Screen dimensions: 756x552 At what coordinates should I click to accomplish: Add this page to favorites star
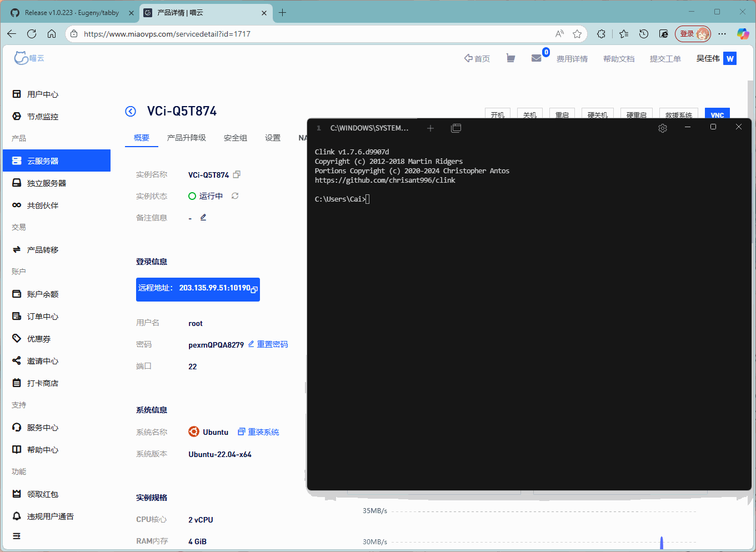577,34
